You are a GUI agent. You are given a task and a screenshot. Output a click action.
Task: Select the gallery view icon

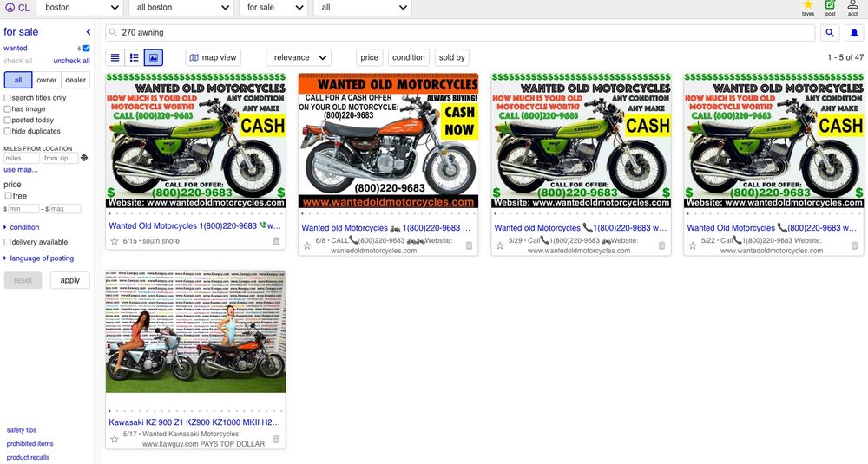point(154,57)
